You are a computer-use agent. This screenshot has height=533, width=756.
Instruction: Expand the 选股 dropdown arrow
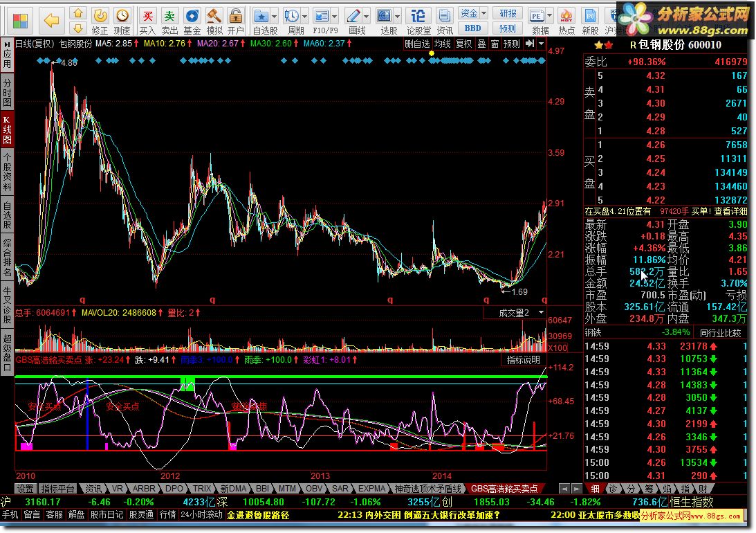pyautogui.click(x=397, y=17)
